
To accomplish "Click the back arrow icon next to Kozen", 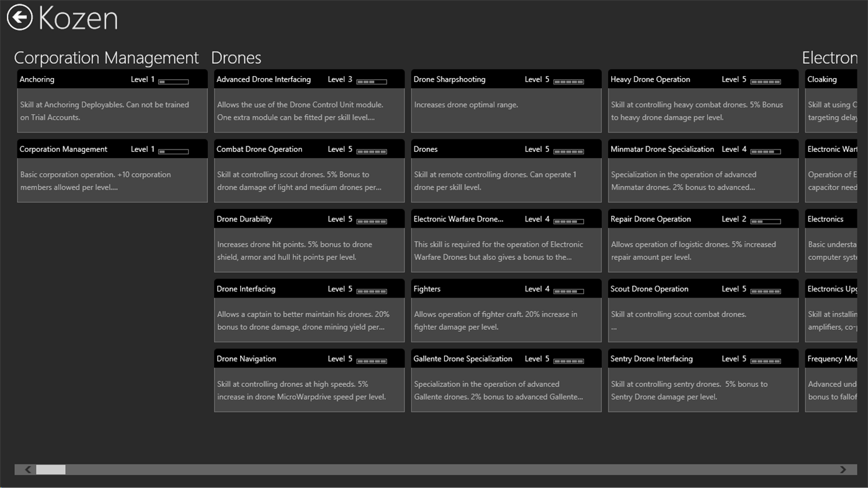I will click(x=19, y=17).
